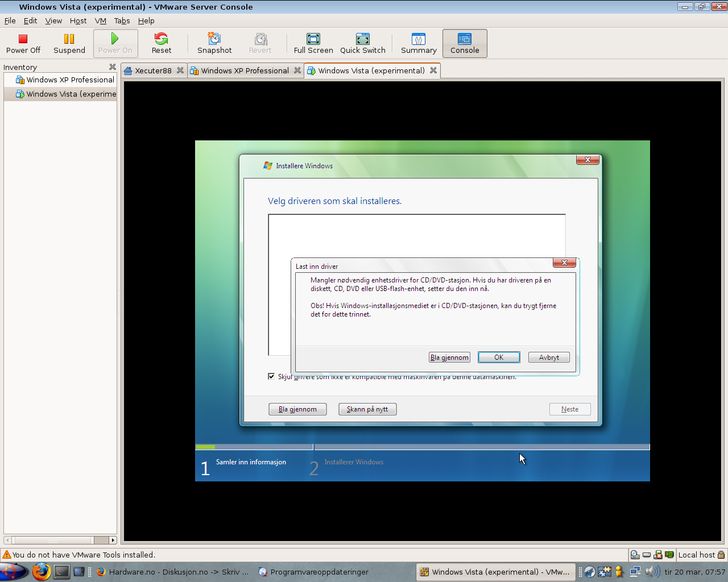Click the date and time clock

[x=694, y=572]
